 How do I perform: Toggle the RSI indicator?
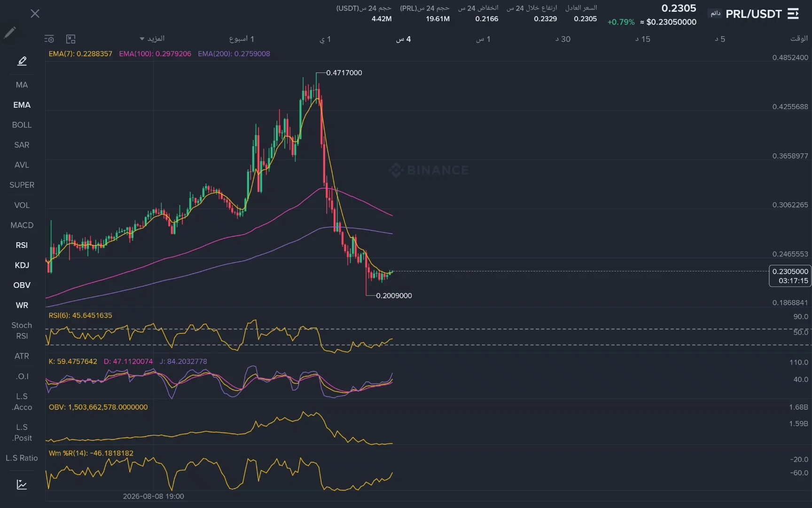click(x=22, y=245)
